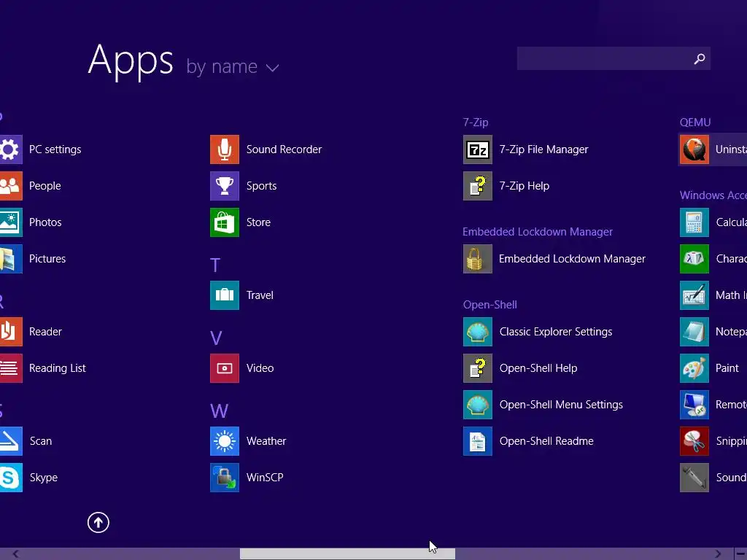Screen dimensions: 747x560
Task: Launch Embedded Lockdown Manager padlock icon
Action: [477, 259]
